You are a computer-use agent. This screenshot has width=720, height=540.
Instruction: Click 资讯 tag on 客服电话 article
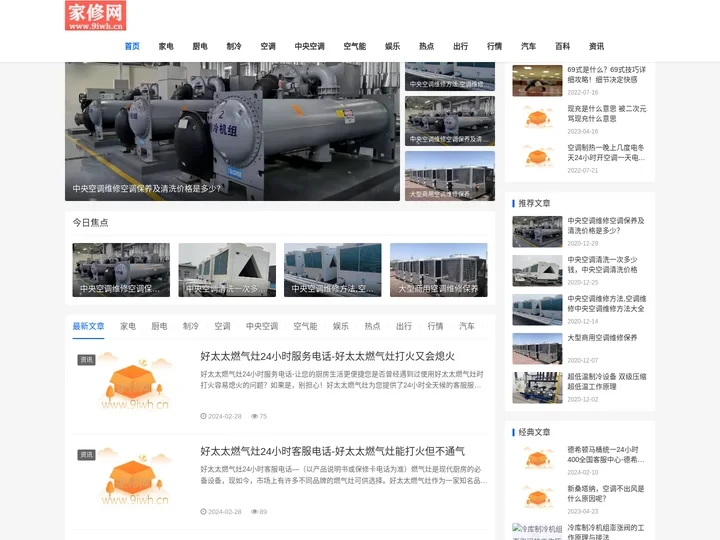point(86,455)
